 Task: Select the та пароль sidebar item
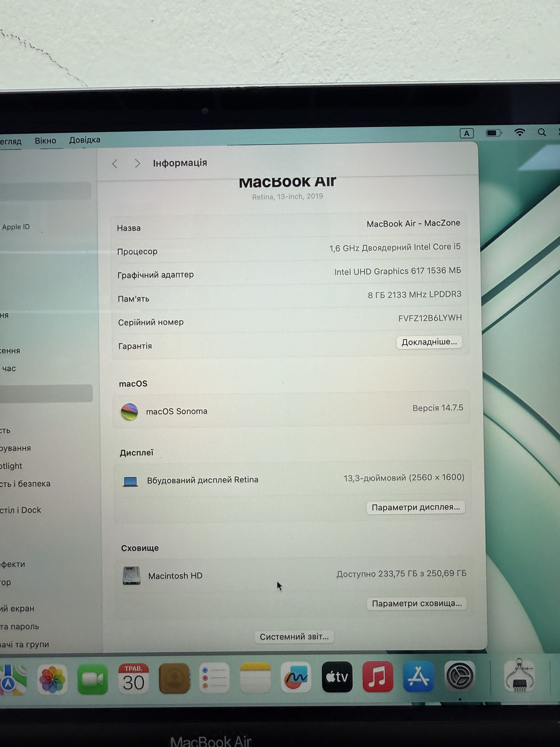tap(20, 626)
